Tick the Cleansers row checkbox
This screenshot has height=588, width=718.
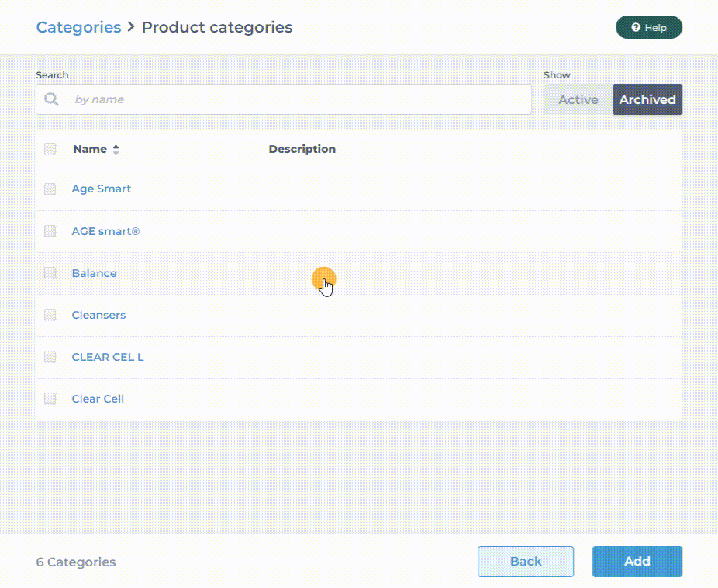50,315
